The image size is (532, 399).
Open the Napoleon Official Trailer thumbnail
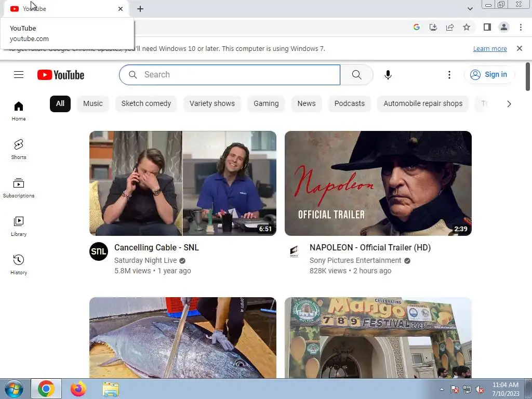[x=378, y=183]
